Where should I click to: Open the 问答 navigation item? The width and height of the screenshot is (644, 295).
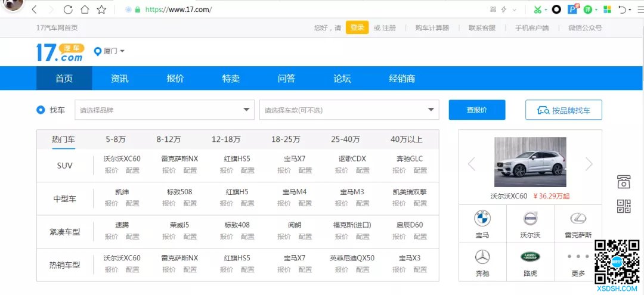286,78
